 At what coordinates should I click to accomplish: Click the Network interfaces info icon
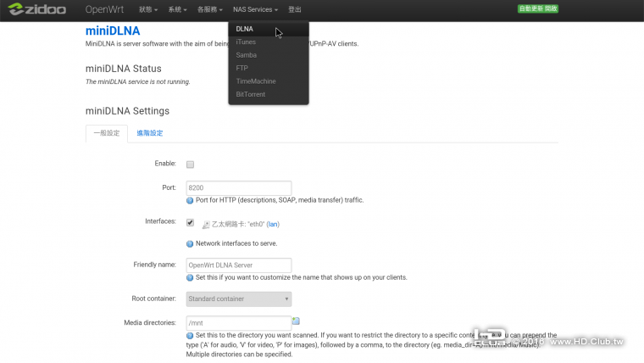(x=190, y=243)
